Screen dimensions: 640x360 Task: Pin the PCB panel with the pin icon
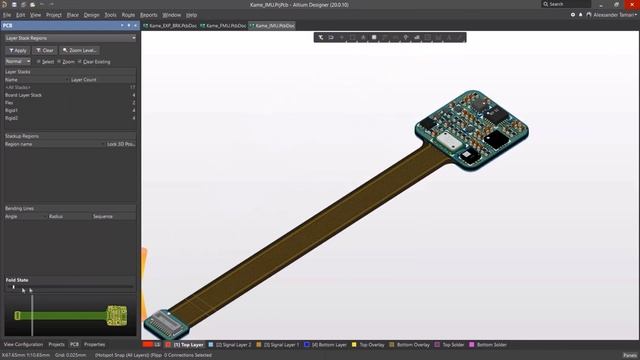(x=129, y=25)
